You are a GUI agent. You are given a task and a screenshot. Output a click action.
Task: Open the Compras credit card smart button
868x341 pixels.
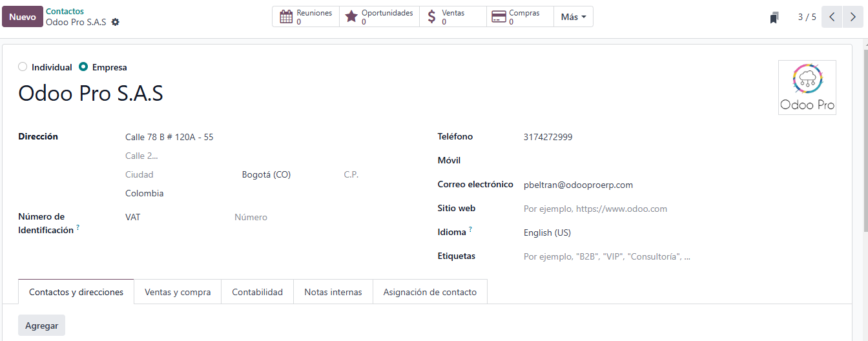tap(520, 17)
